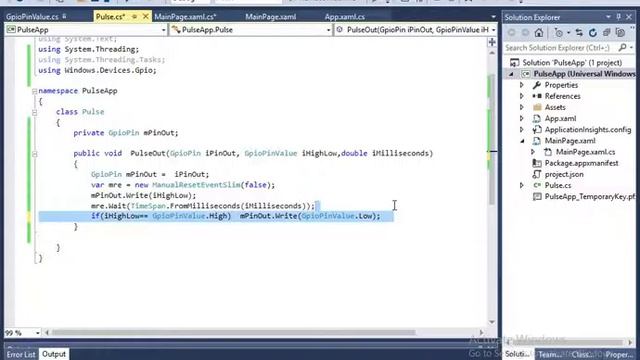Click the editor vertical scrollbar up arrow

(x=492, y=53)
